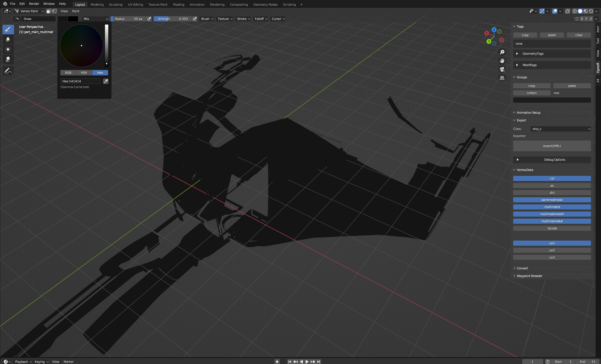
Task: Select material preview shading
Action: [586, 11]
